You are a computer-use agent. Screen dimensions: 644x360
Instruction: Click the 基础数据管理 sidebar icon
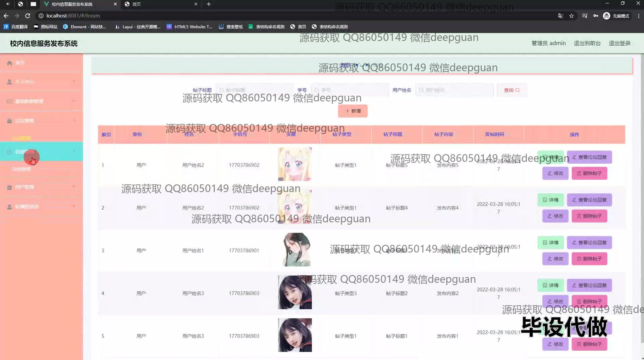click(9, 101)
